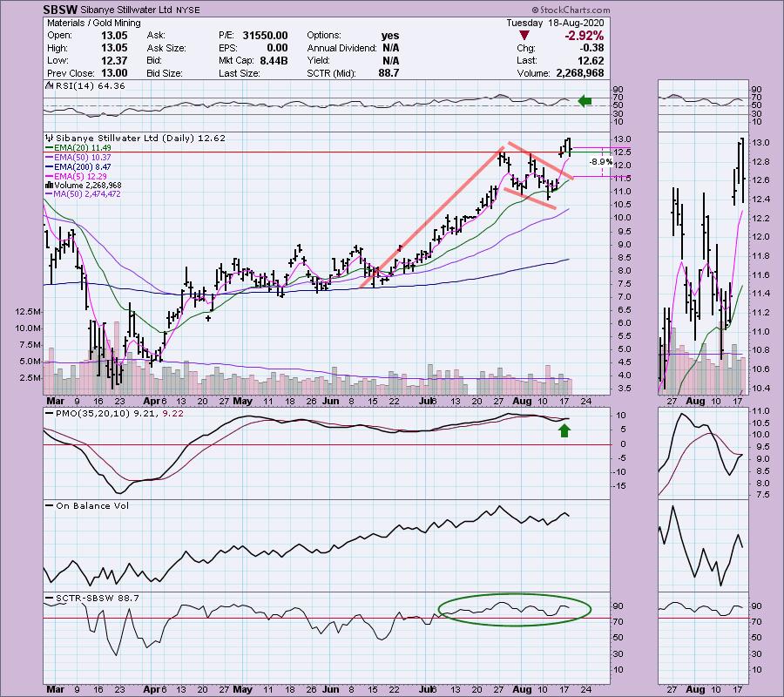Select the 'EMA(5) 12.29' legend entry

click(80, 176)
